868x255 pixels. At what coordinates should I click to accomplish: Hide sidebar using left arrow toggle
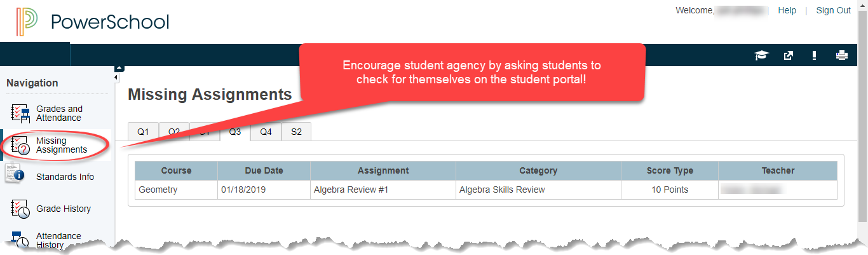(x=116, y=78)
